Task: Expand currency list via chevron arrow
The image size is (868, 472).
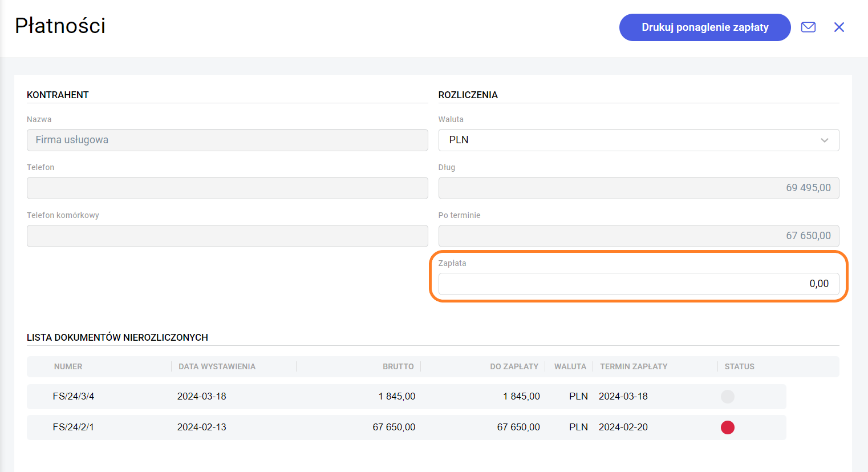Action: coord(824,140)
